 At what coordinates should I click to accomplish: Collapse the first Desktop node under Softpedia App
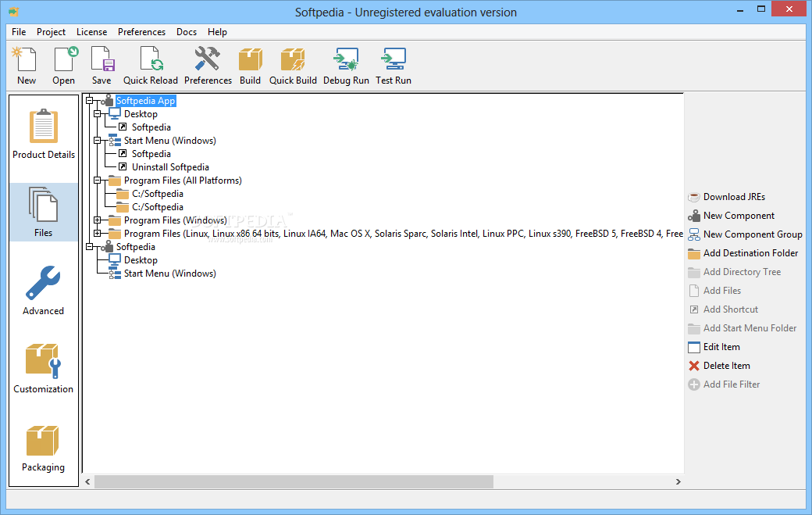[98, 114]
